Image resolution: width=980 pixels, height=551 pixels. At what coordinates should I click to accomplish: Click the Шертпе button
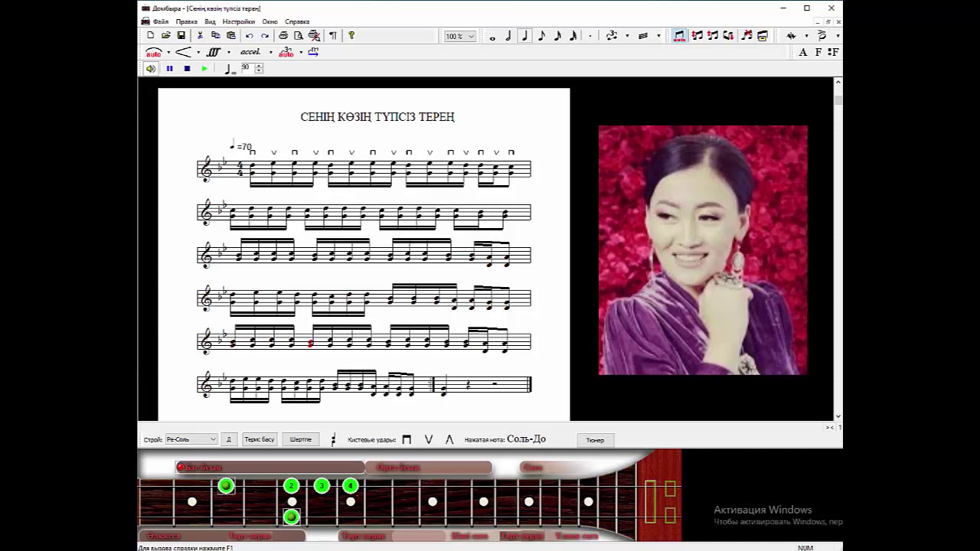301,439
